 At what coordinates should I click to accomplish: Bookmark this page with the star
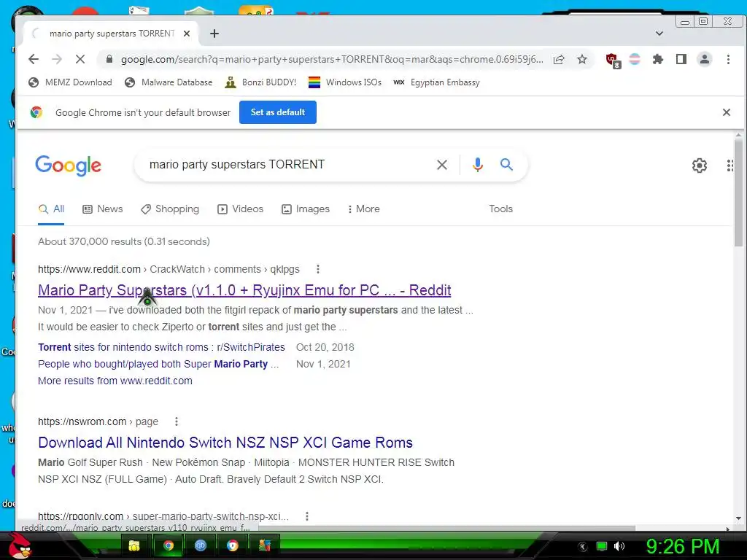coord(582,59)
